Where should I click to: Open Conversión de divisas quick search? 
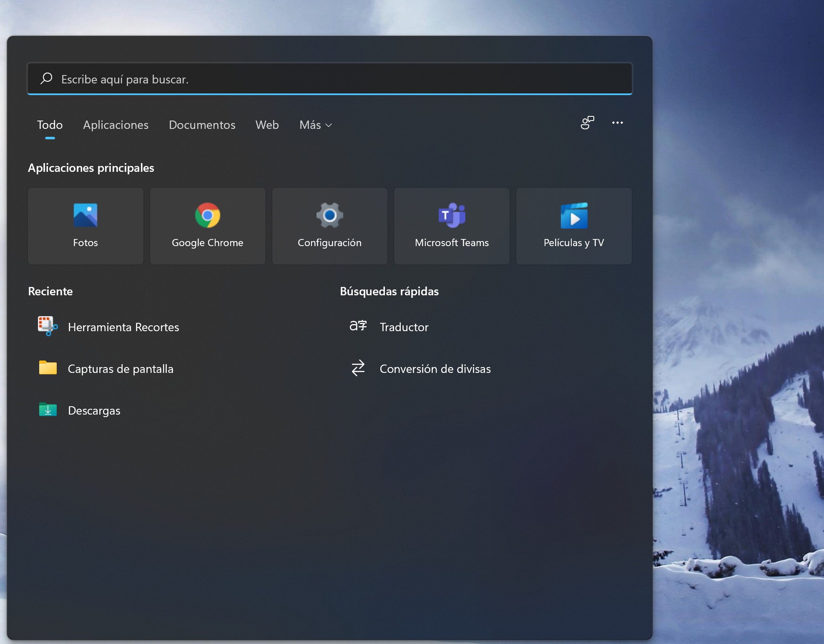(435, 368)
